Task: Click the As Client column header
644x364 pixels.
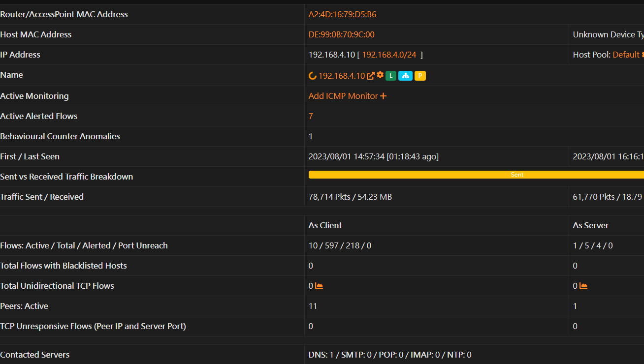Action: 325,225
